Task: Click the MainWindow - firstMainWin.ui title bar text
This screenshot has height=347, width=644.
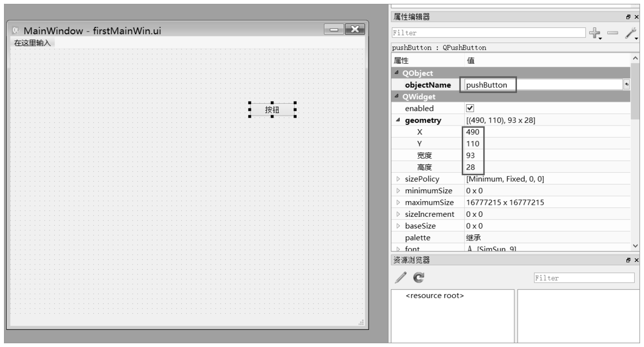Action: pyautogui.click(x=93, y=31)
